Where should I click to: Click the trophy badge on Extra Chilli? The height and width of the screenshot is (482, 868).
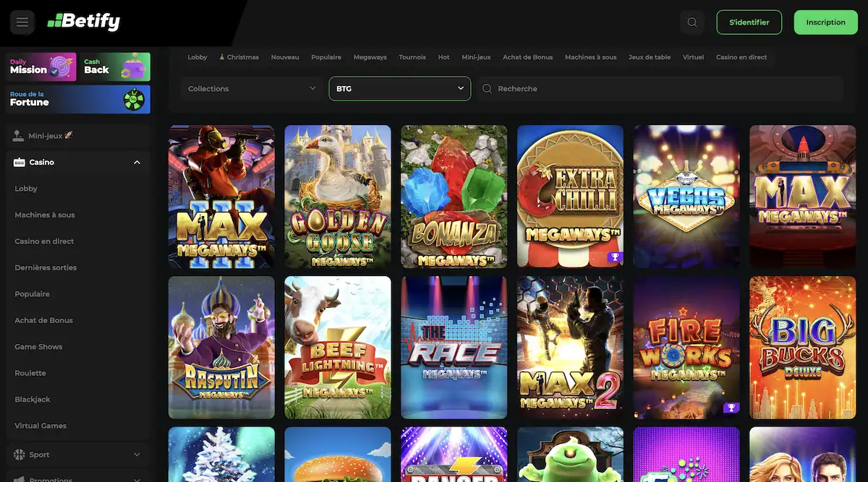tap(615, 257)
